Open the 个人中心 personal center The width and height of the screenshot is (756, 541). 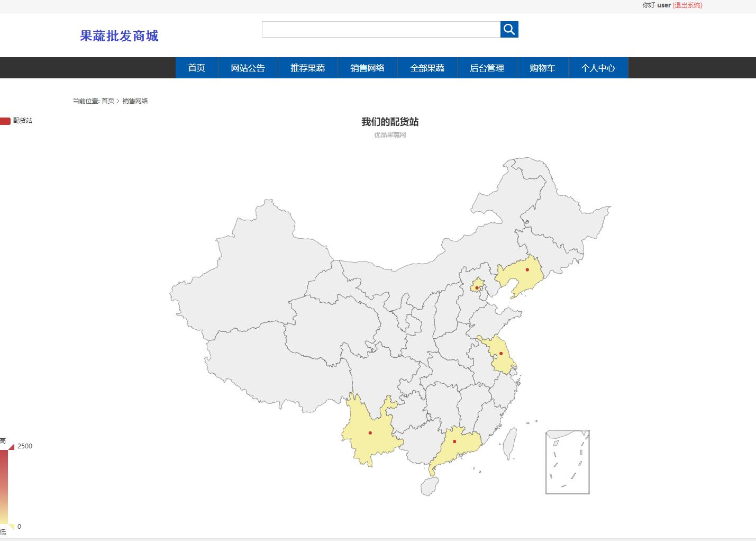click(598, 68)
